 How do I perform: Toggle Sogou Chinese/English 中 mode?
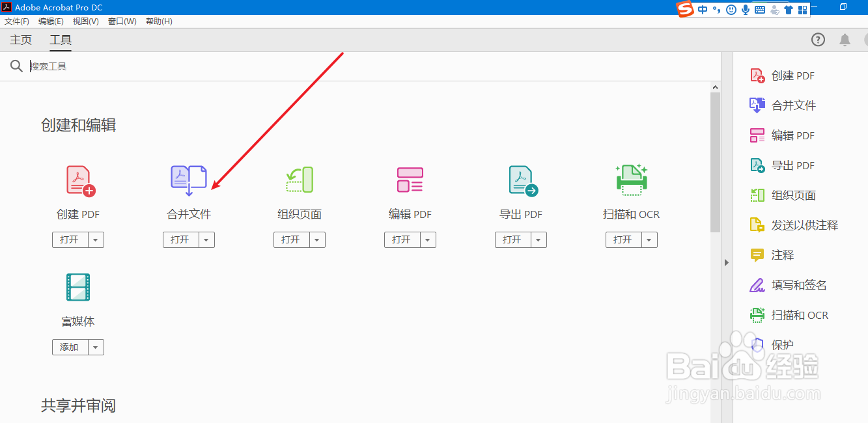point(703,10)
